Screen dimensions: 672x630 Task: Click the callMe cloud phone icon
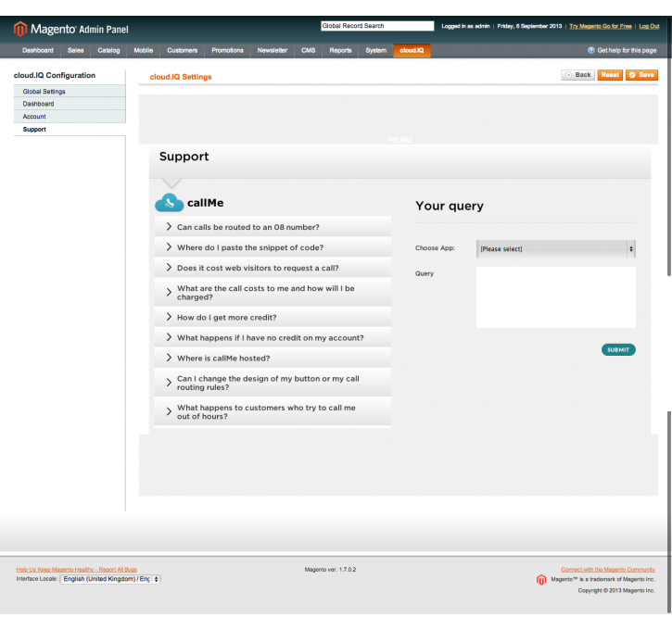170,203
